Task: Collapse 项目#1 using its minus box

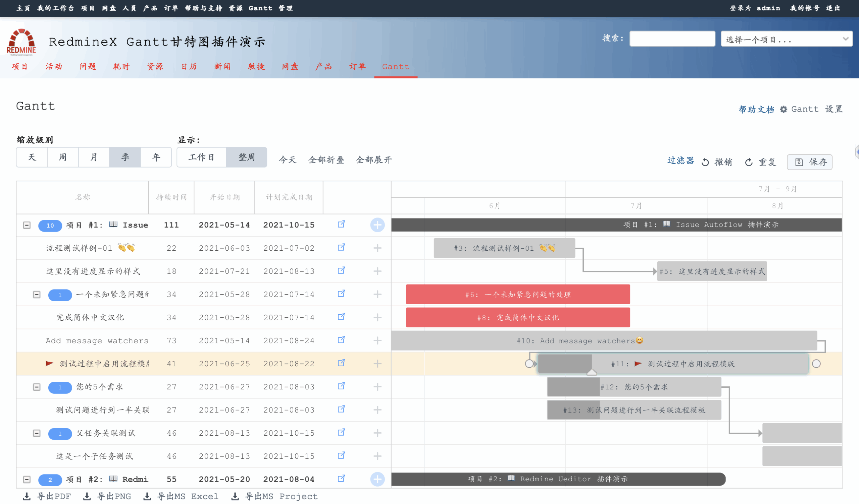Action: tap(27, 225)
